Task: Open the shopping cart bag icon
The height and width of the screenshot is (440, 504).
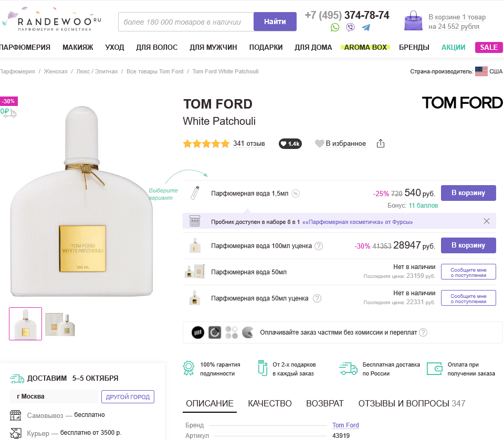Action: [413, 20]
